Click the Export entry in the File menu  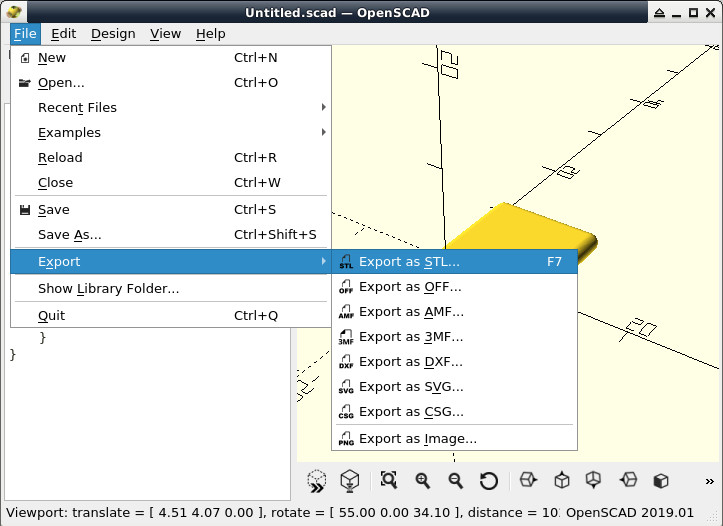pyautogui.click(x=171, y=262)
